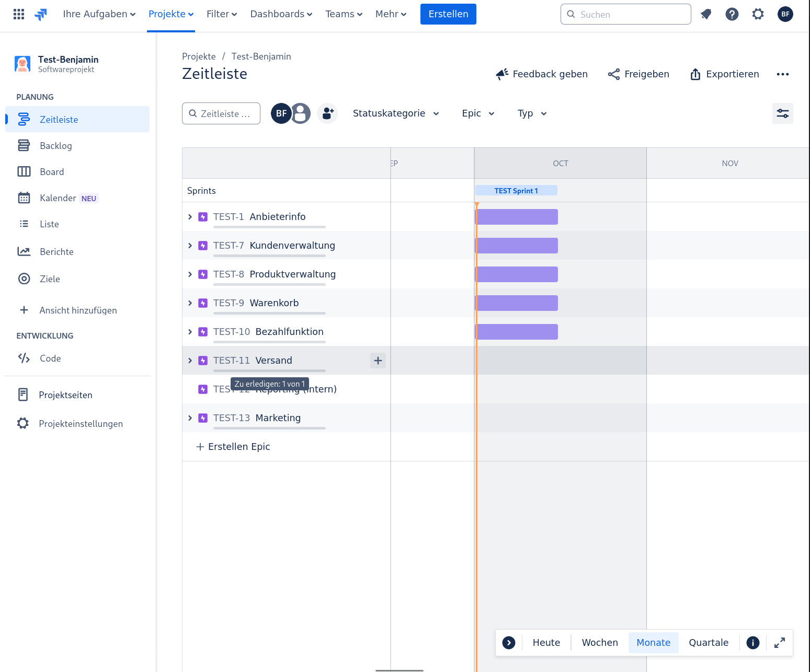
Task: Expand the TEST-1 Anbieterinfo epic
Action: [x=190, y=217]
